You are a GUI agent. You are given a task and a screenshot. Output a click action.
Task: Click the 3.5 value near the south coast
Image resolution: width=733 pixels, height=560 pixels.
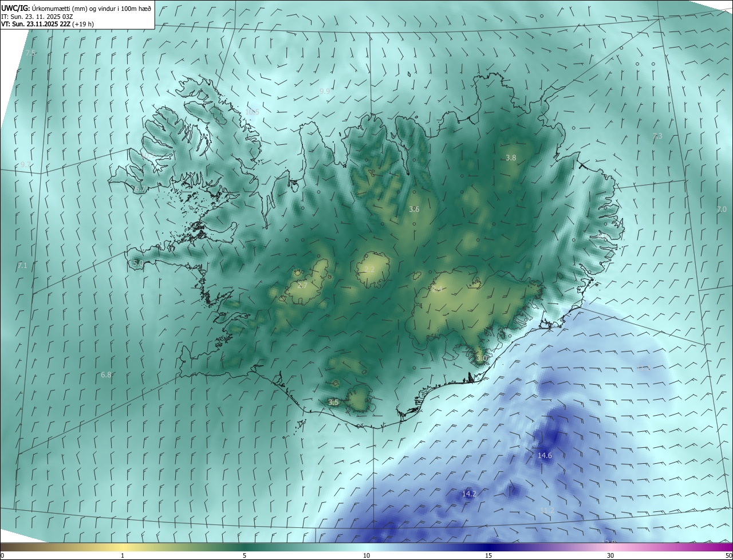(x=333, y=403)
